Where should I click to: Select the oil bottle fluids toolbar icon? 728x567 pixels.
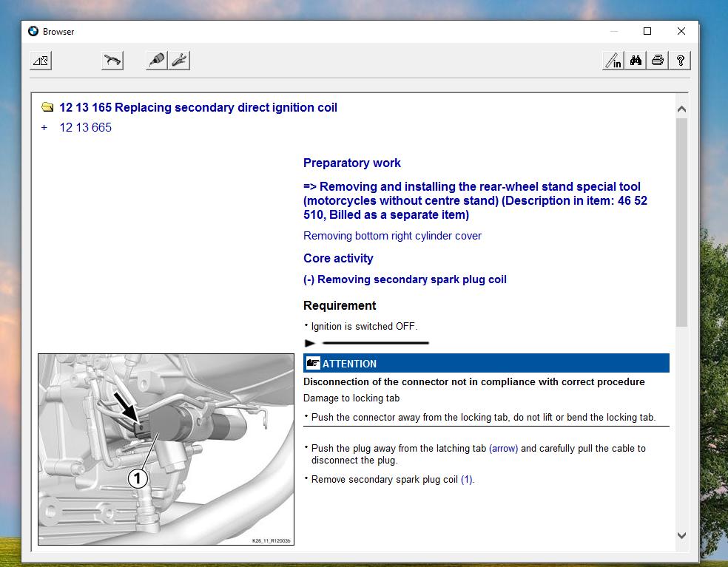pyautogui.click(x=155, y=60)
